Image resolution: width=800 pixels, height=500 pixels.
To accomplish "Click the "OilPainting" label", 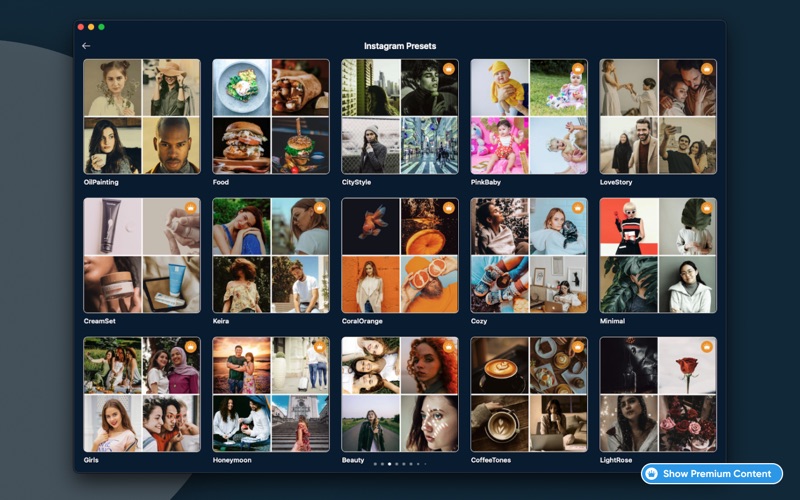I will point(101,182).
